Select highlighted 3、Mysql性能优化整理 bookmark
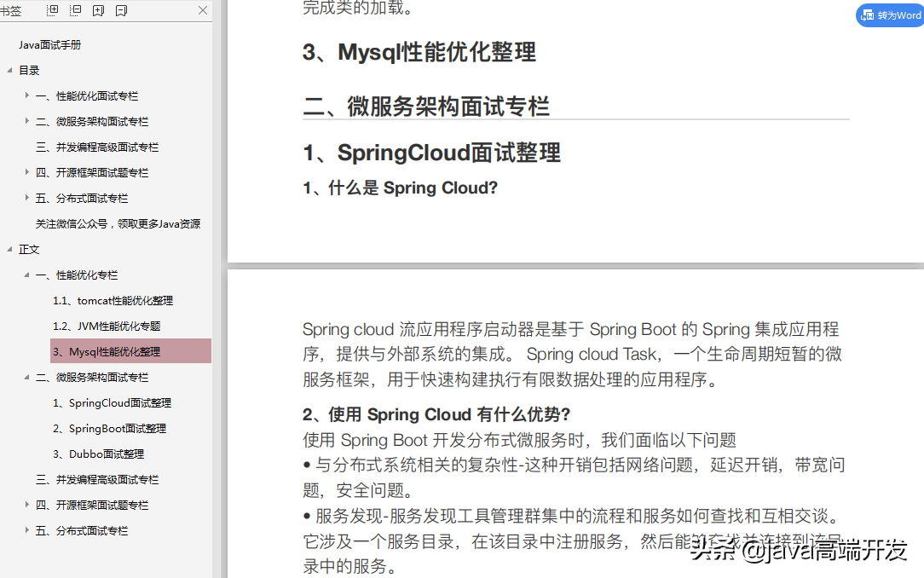Screen dimensions: 924x578 [130, 351]
